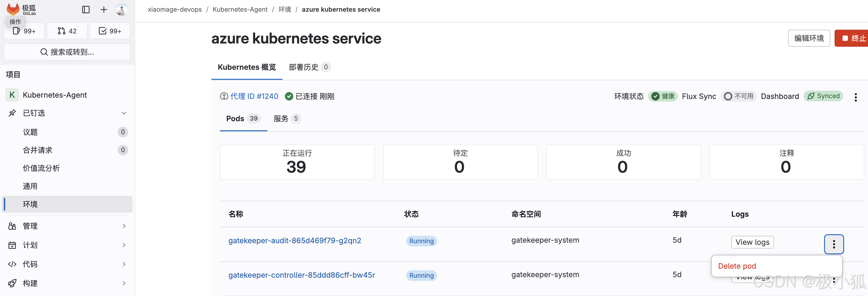The height and width of the screenshot is (296, 868).
Task: Click the 年龄 column header
Action: (680, 214)
